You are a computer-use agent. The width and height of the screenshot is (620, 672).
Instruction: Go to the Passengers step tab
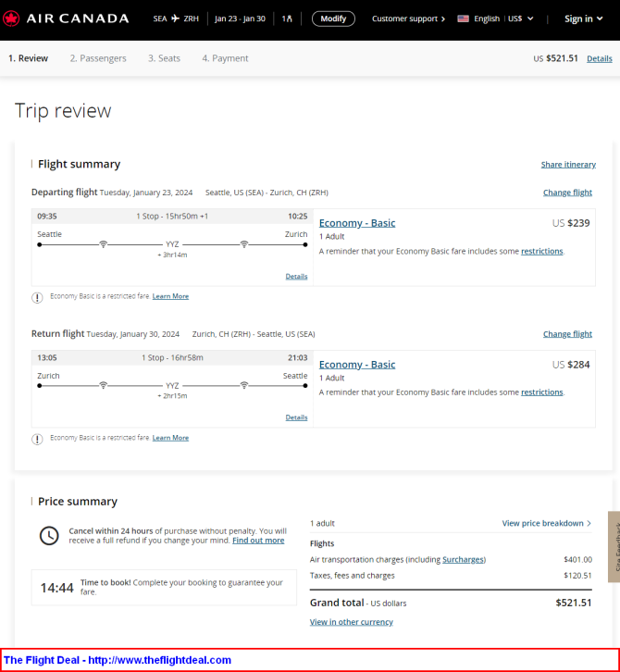(x=98, y=58)
